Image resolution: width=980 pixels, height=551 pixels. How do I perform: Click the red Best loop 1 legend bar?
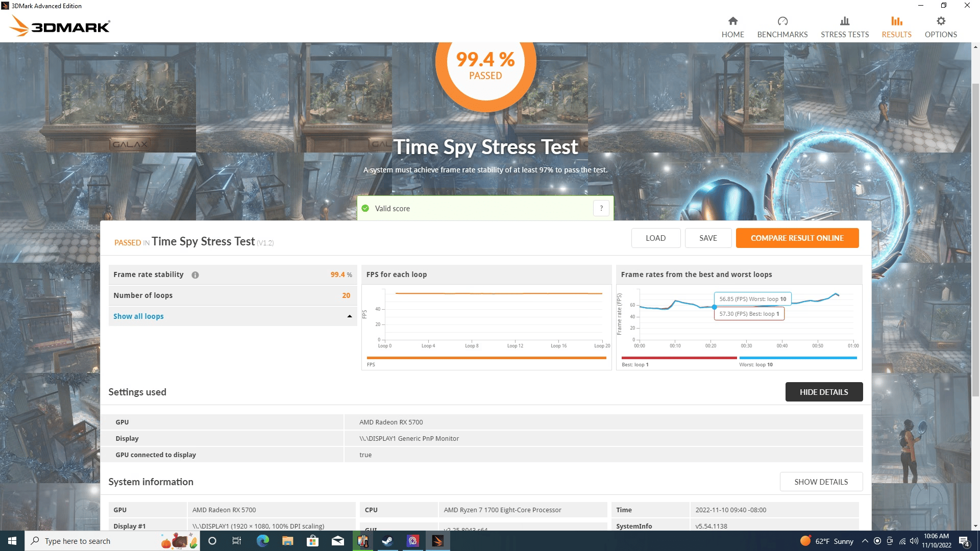click(679, 358)
